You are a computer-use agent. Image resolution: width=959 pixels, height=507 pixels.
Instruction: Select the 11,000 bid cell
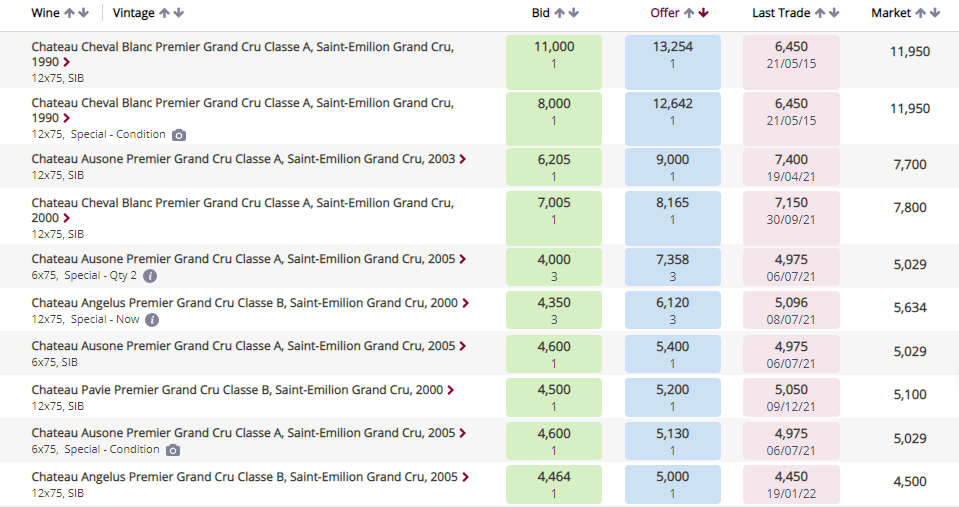coord(554,62)
